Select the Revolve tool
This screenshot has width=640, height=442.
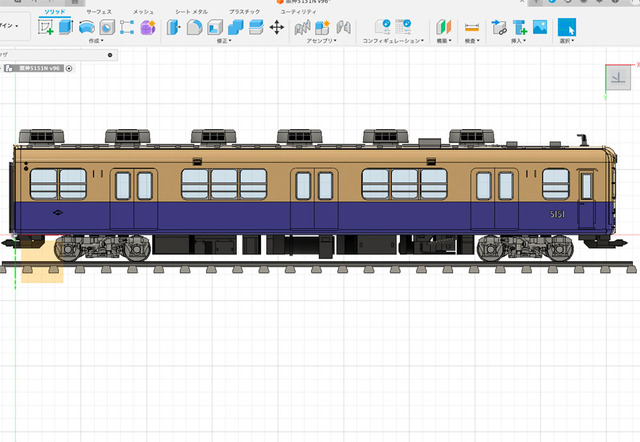click(87, 27)
